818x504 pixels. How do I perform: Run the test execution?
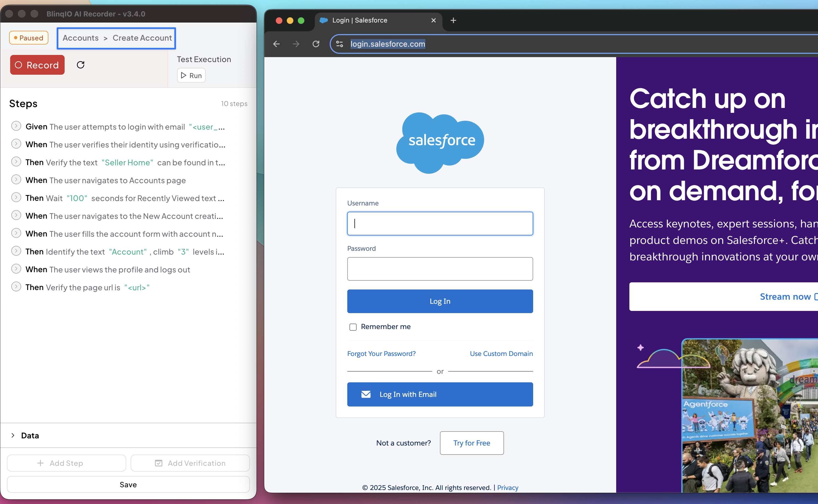pyautogui.click(x=191, y=75)
